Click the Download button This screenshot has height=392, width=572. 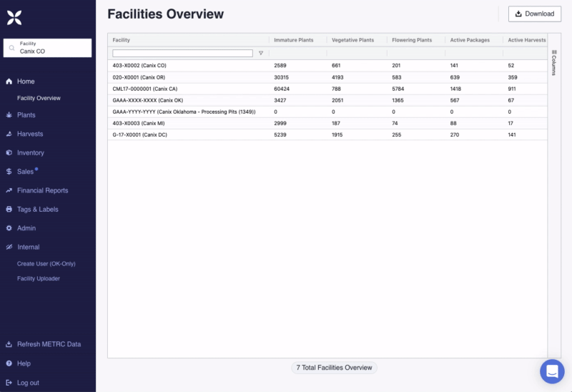pos(534,14)
